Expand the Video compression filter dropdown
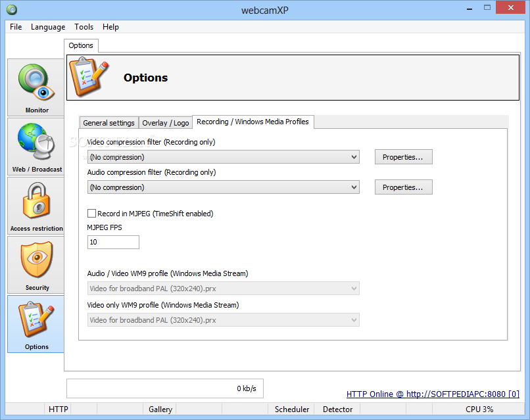The width and height of the screenshot is (530, 420). (223, 157)
